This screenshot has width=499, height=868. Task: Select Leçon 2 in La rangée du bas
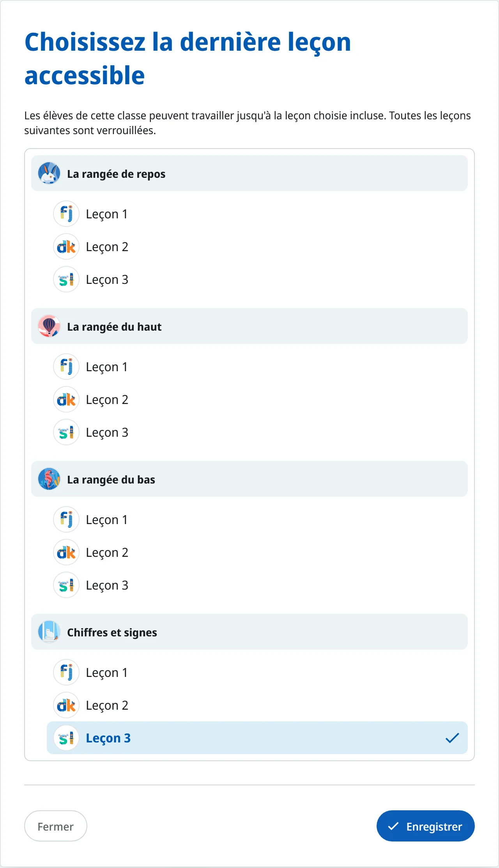pyautogui.click(x=257, y=552)
